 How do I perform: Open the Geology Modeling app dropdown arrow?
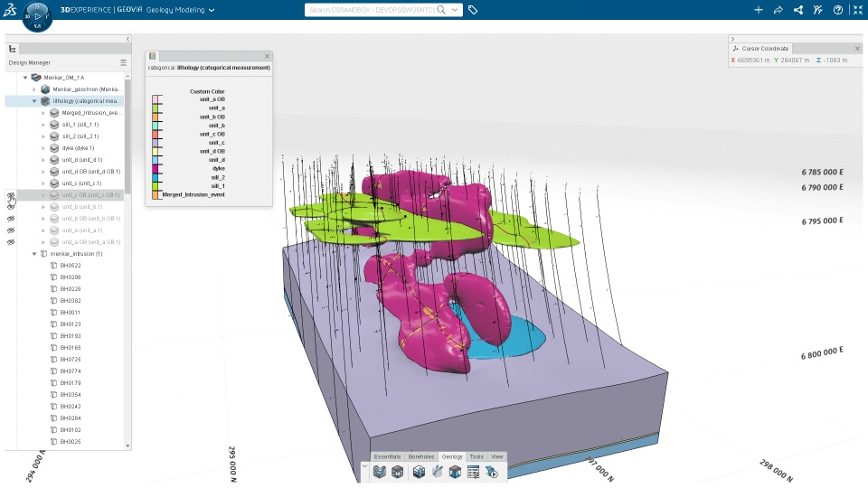coord(212,10)
